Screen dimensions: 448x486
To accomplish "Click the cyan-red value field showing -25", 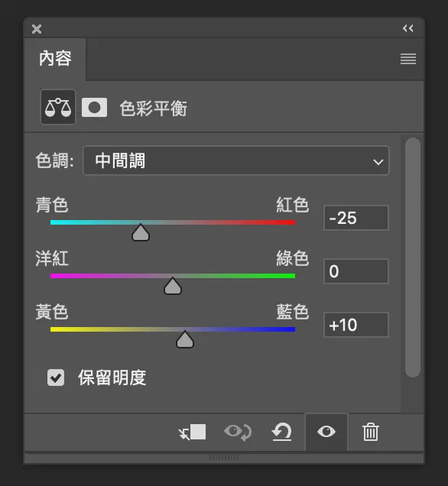I will click(x=356, y=218).
